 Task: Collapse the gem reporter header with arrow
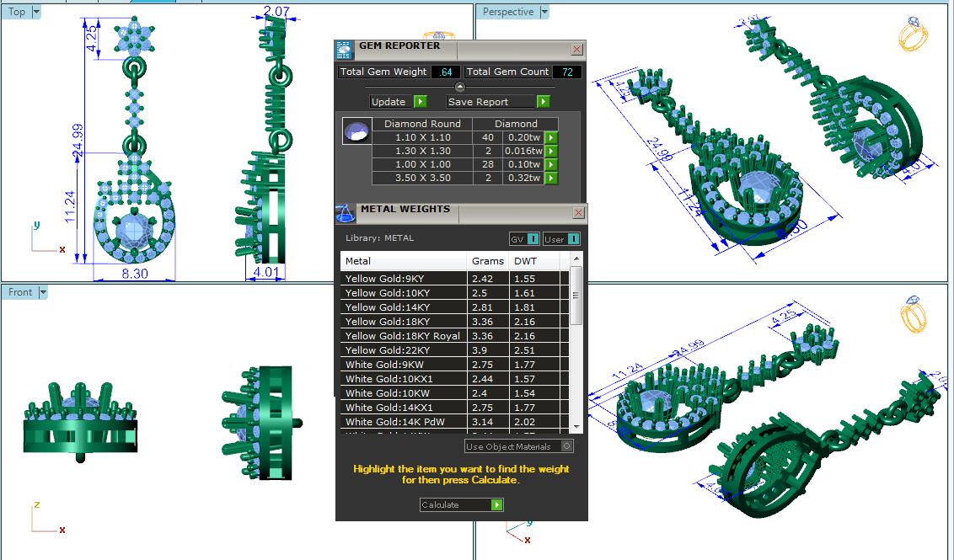pyautogui.click(x=460, y=87)
